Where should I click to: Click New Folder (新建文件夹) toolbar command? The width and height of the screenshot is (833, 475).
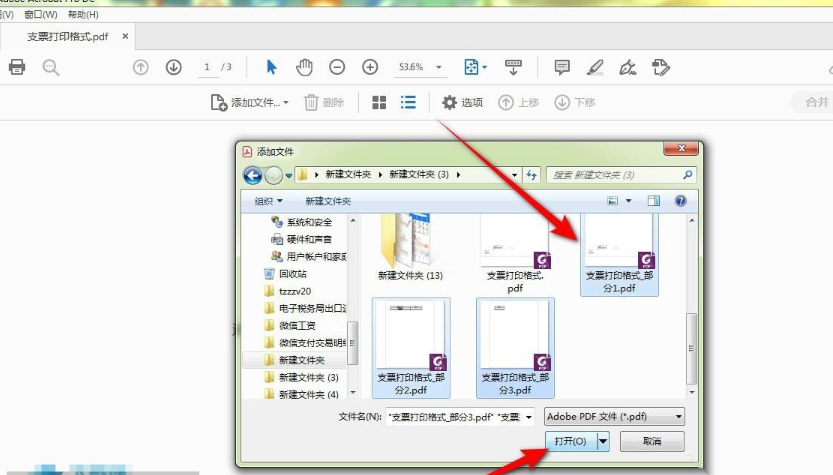(328, 201)
